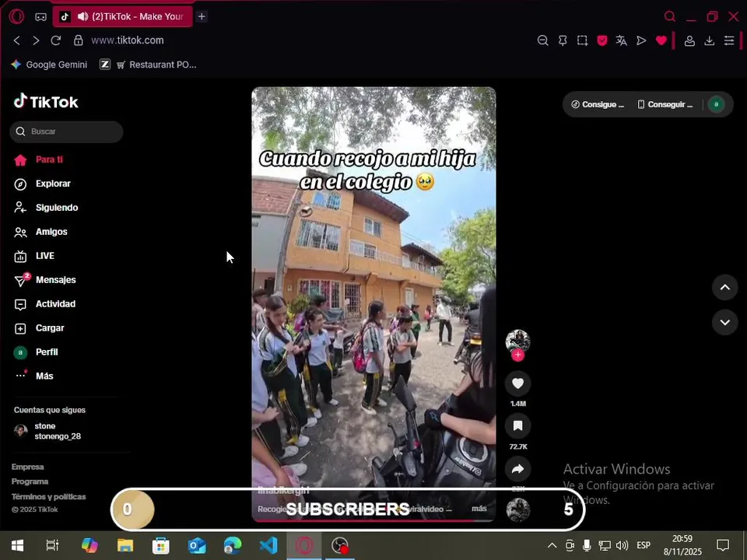Image resolution: width=747 pixels, height=560 pixels.
Task: Go to next video with down arrow
Action: [x=724, y=322]
